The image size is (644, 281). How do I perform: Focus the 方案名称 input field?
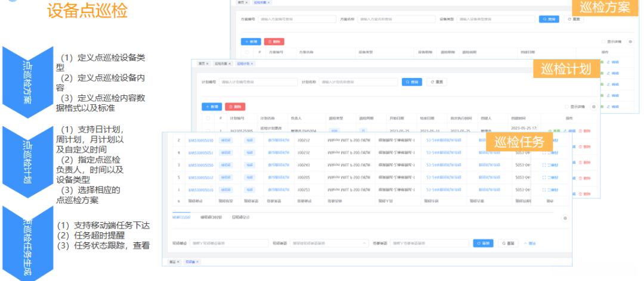[396, 19]
